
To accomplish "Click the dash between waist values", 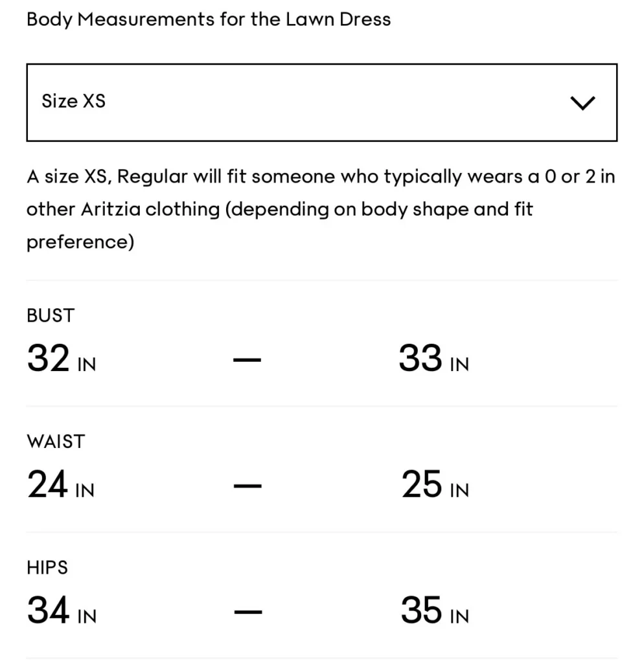I will coord(247,486).
